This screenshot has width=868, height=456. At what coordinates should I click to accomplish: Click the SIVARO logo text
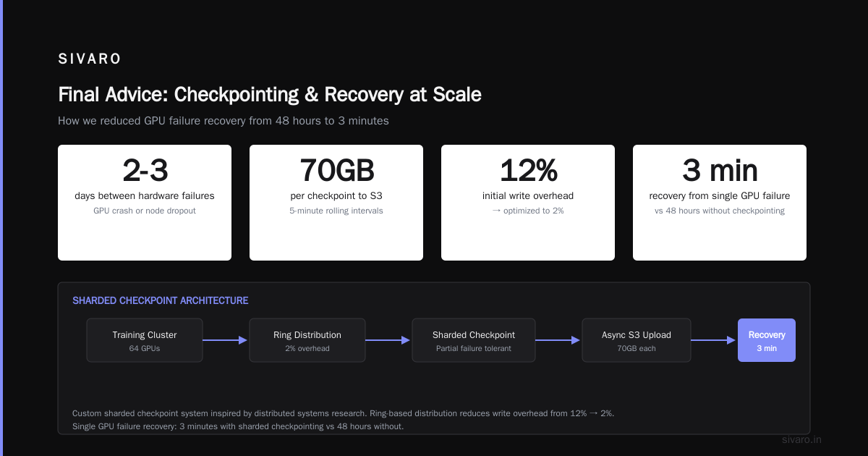click(90, 59)
